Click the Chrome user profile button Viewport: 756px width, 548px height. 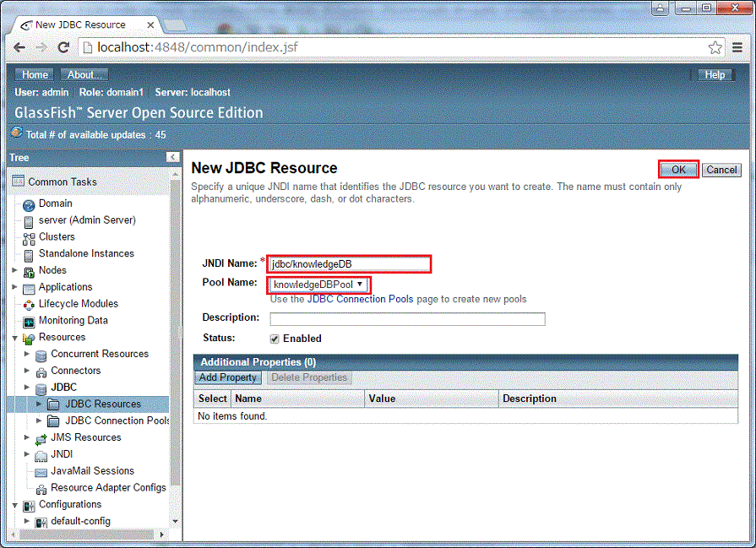pyautogui.click(x=660, y=8)
